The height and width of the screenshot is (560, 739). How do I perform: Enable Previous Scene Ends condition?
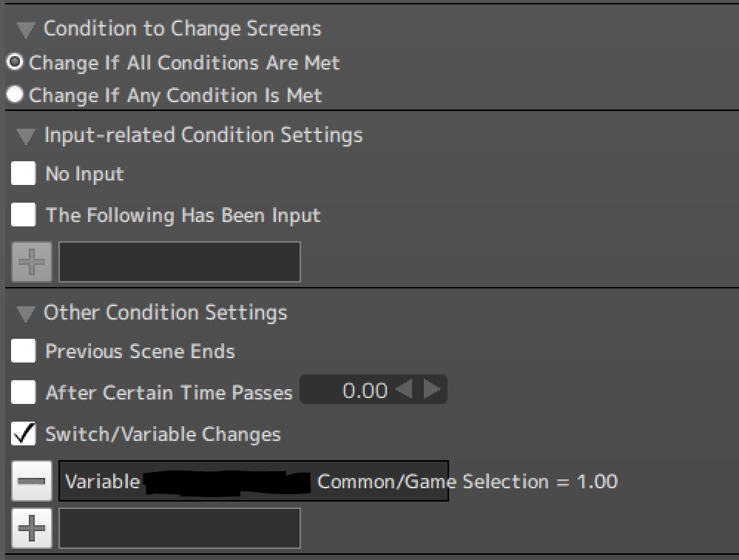point(24,351)
